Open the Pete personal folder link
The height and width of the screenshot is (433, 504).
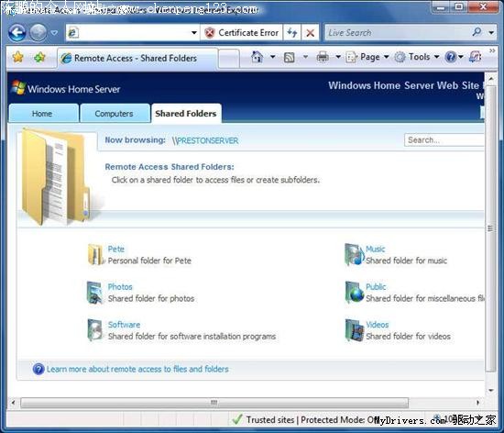pyautogui.click(x=116, y=249)
